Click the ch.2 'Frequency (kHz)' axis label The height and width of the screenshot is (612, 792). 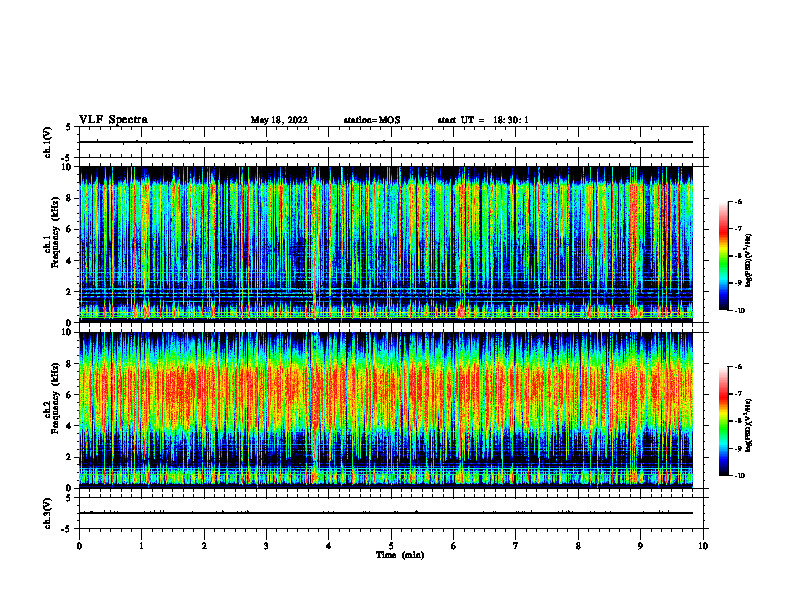(55, 398)
